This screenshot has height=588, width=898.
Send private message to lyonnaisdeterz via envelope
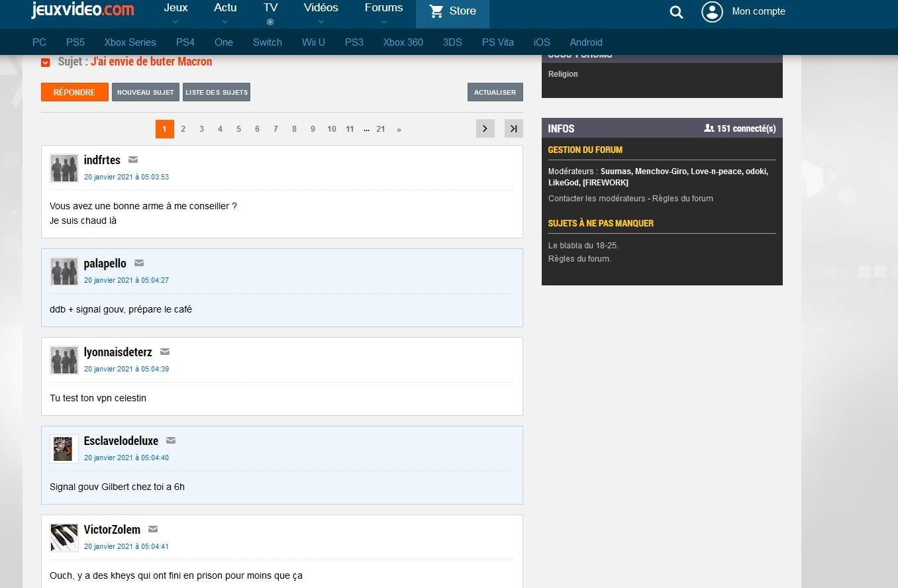165,352
